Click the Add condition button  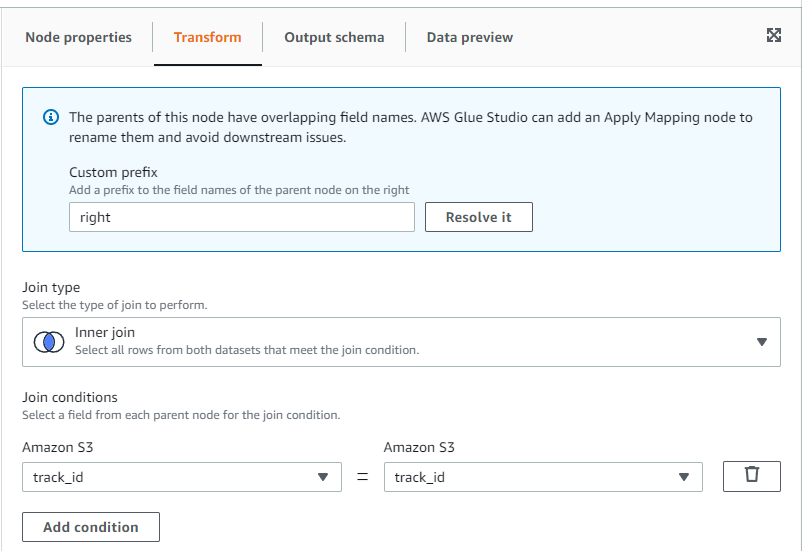click(91, 527)
